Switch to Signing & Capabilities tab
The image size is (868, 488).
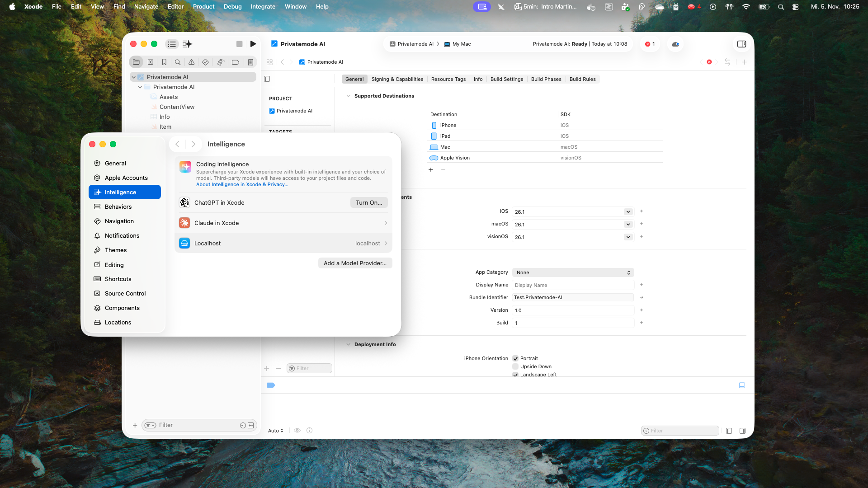click(397, 79)
